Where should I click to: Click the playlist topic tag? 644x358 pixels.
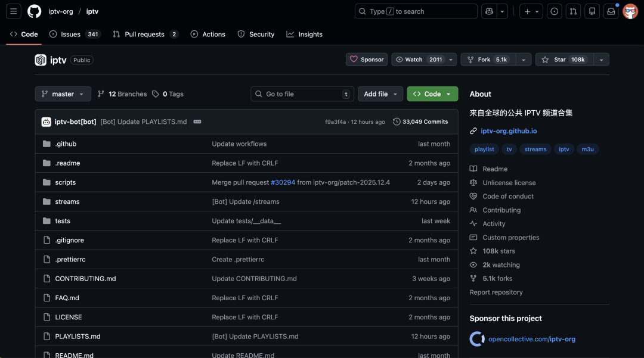click(484, 150)
